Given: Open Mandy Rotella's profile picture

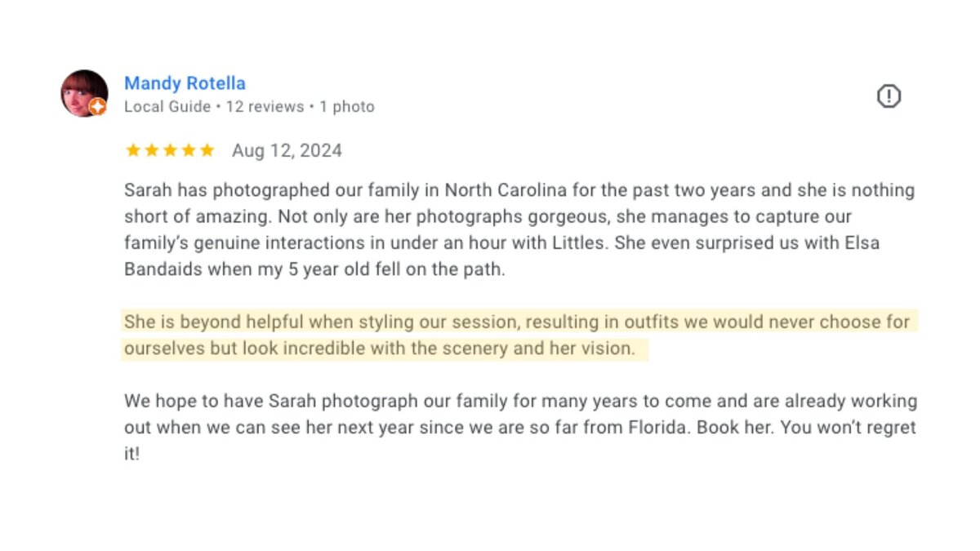Looking at the screenshot, I should pos(83,93).
